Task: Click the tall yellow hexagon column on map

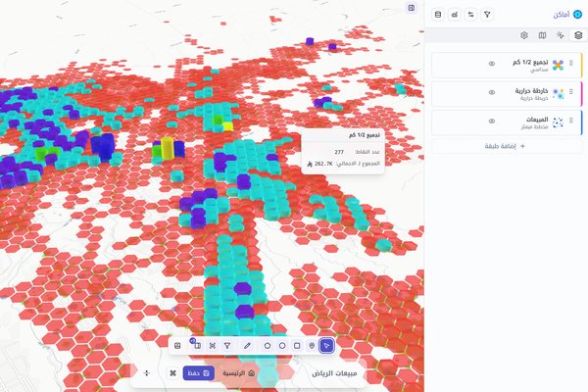Action: coord(168,148)
